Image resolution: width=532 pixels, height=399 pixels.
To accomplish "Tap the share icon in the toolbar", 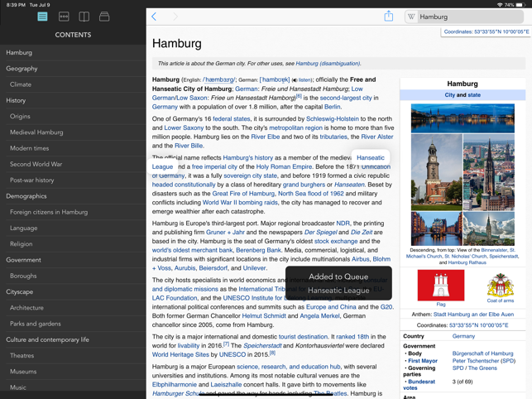I will 389,16.
